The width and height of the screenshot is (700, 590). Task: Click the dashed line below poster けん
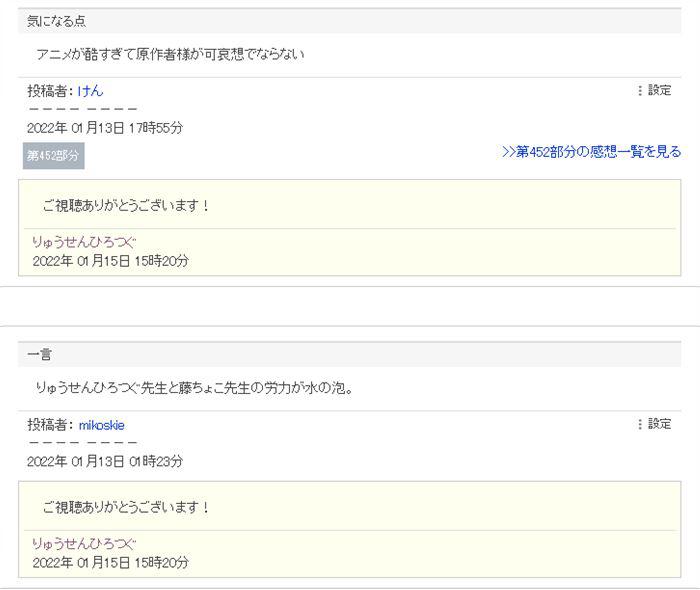pos(82,109)
